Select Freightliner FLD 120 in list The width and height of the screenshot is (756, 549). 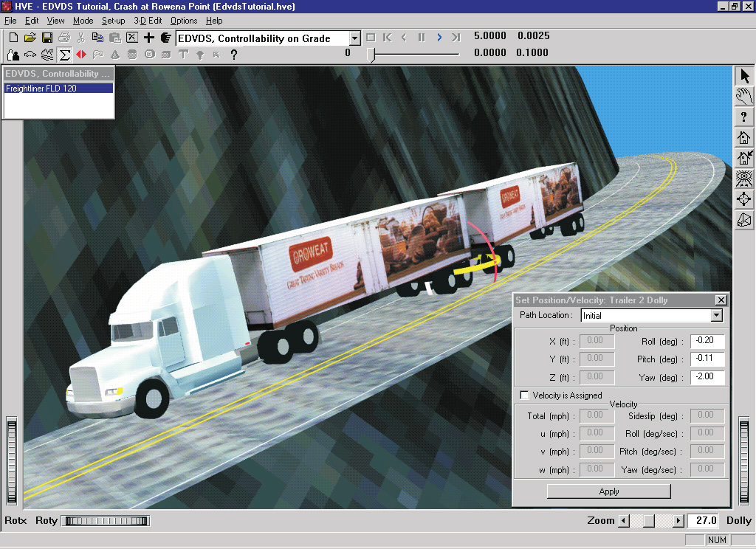[58, 89]
